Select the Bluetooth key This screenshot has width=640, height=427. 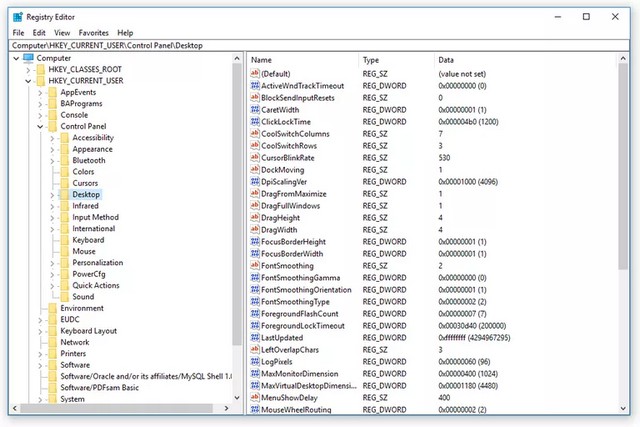[89, 160]
